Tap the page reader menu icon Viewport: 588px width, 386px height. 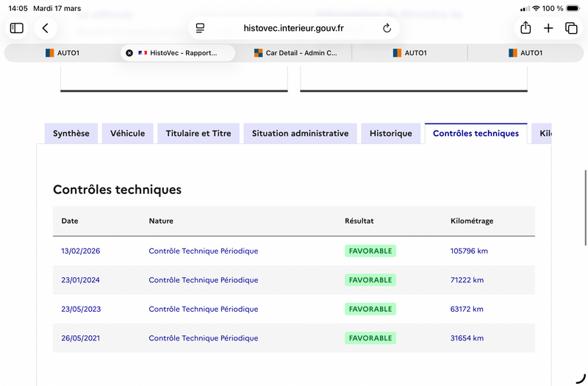[200, 28]
